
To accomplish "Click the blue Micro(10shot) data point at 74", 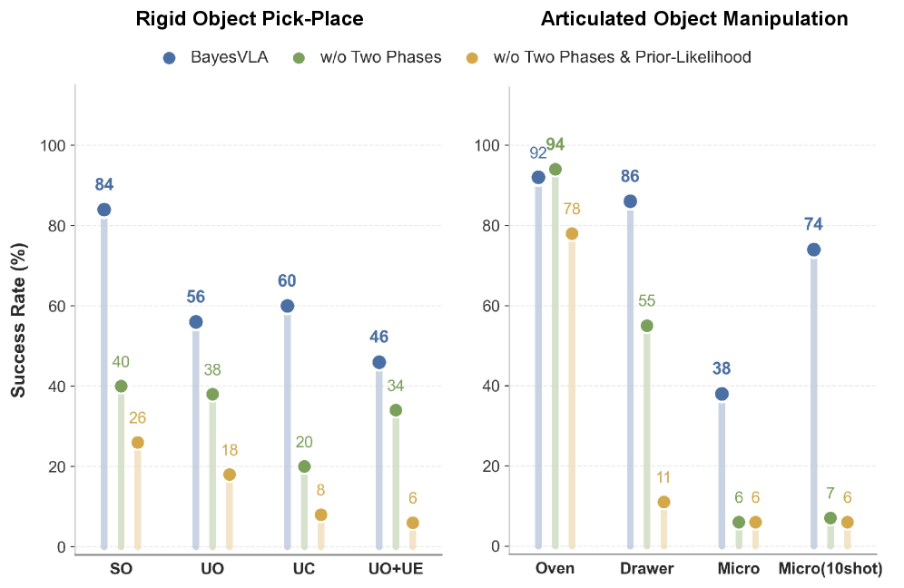I will 813,250.
